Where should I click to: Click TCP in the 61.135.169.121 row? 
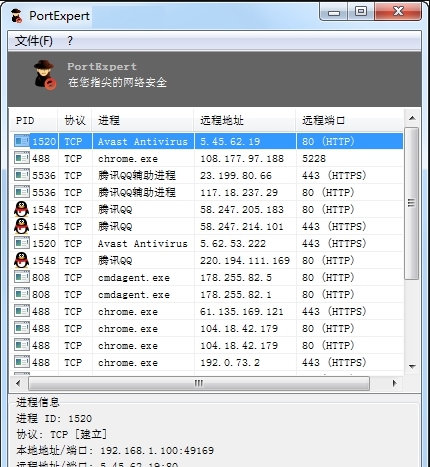click(73, 311)
